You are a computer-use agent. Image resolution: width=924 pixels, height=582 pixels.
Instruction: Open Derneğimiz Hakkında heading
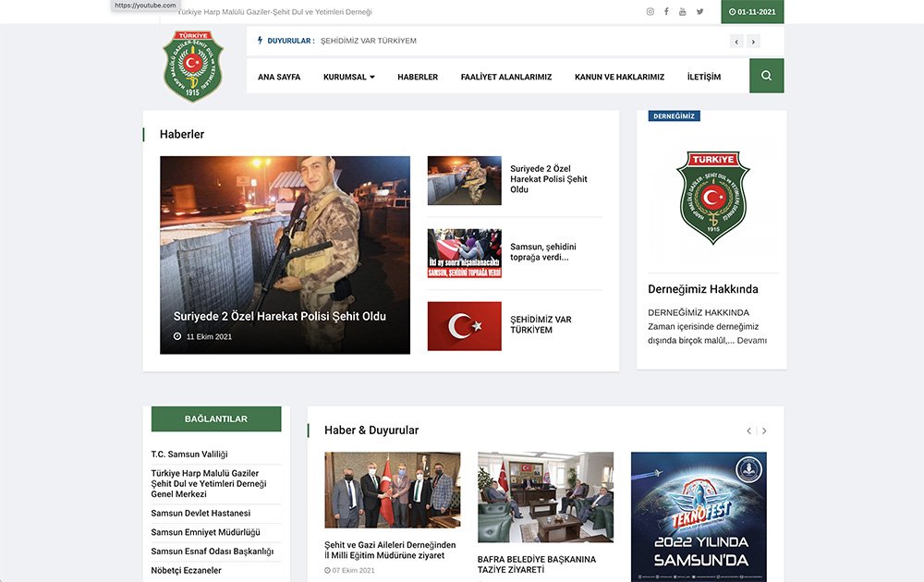point(703,289)
